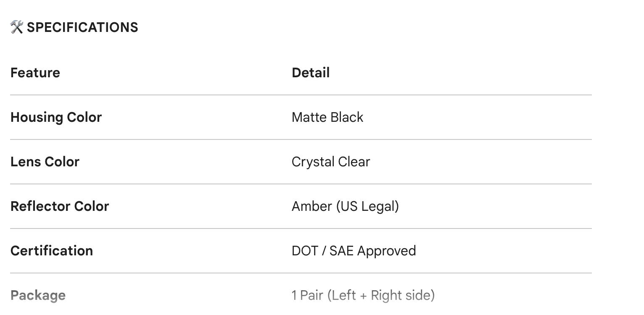Click the divider line below the Feature header
This screenshot has width=644, height=315.
pos(301,95)
